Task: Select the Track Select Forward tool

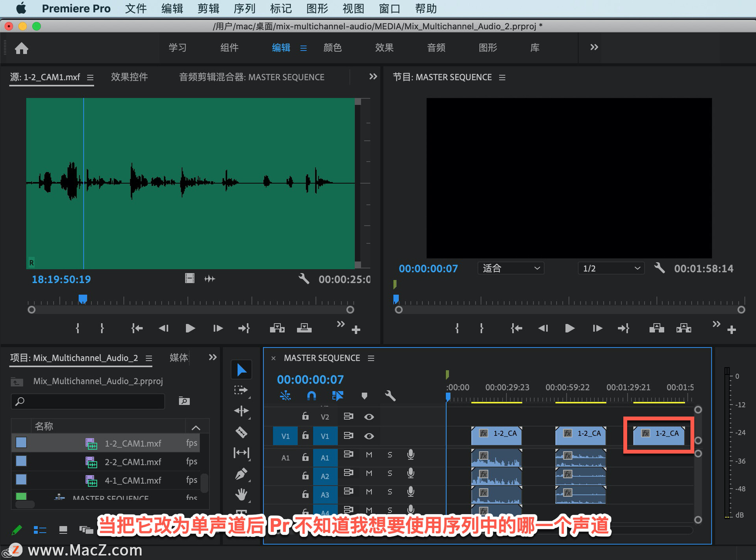Action: click(x=241, y=390)
